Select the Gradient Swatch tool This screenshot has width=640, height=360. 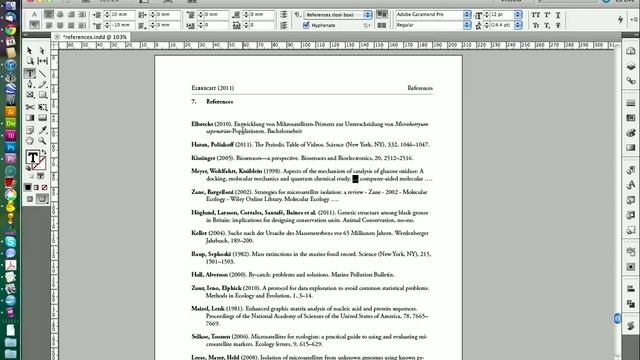[x=30, y=118]
